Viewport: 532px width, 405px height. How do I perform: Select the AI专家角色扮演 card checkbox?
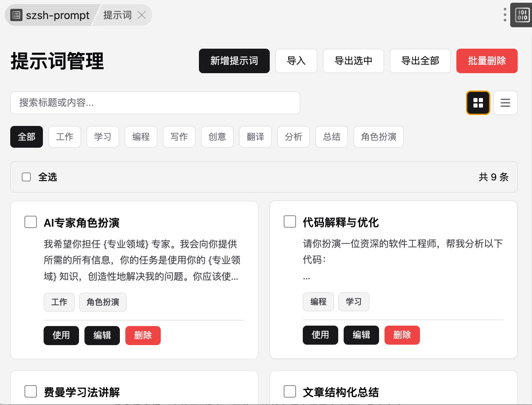click(31, 222)
